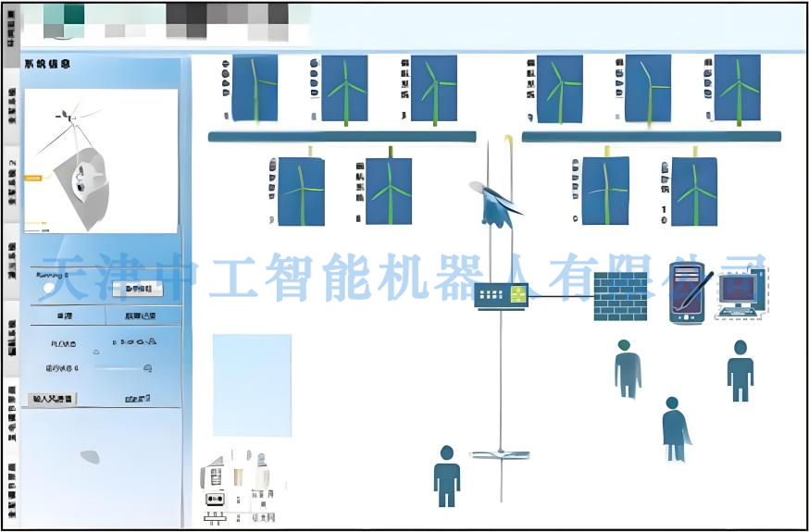
Task: Open the fifth vertical sidebar tab from the top
Action: [x=11, y=339]
